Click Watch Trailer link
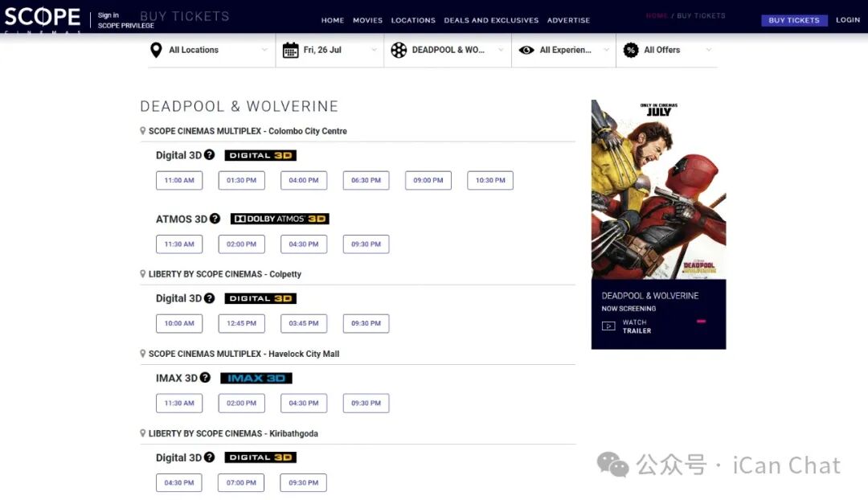The image size is (868, 500). pos(637,326)
